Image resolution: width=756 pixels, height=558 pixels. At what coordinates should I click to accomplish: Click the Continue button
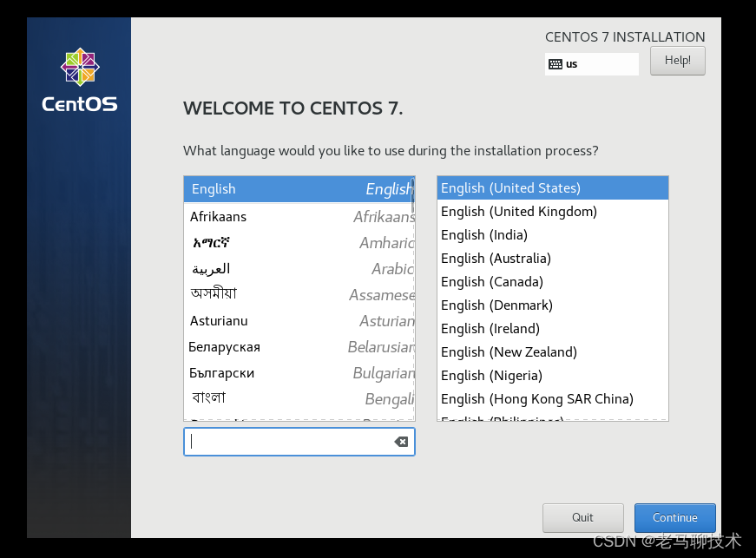coord(674,517)
